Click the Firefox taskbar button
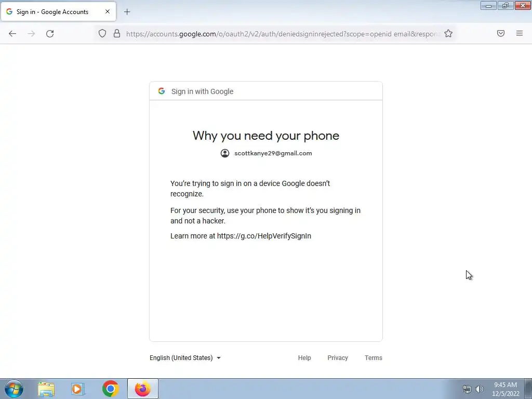 [143, 389]
